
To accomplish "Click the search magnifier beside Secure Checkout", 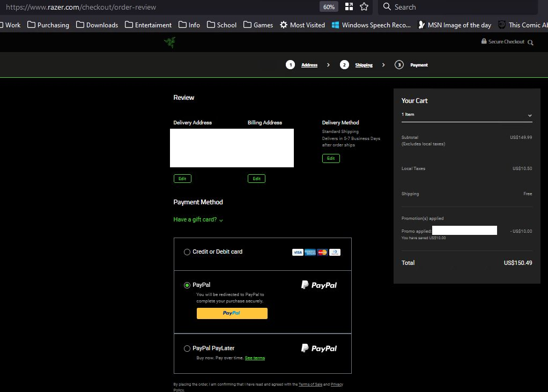I will (x=530, y=42).
